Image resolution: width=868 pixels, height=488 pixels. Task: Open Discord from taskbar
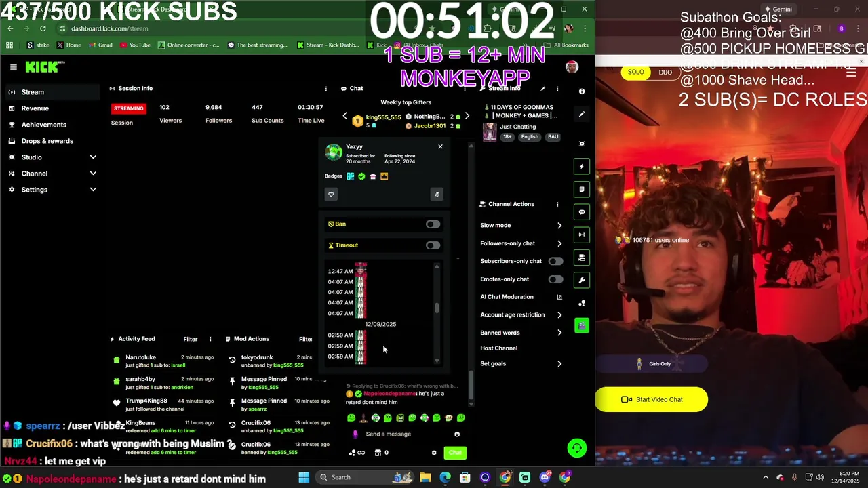point(545,477)
